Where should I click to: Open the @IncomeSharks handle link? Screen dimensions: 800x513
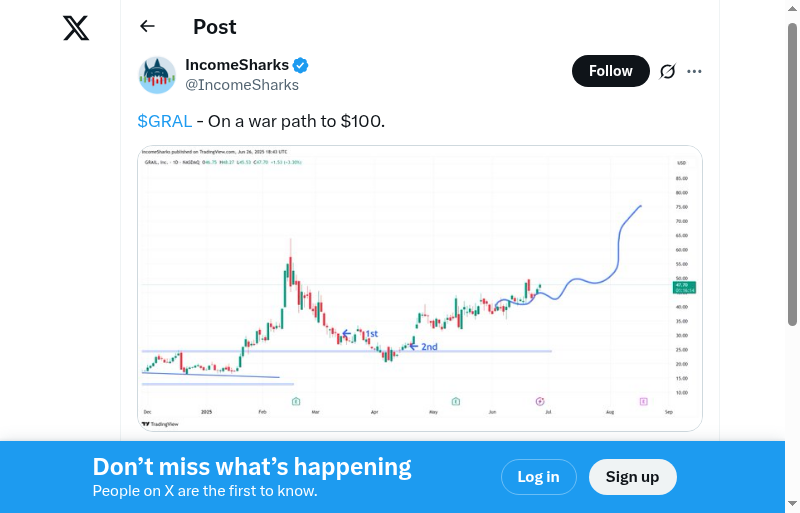(x=242, y=85)
